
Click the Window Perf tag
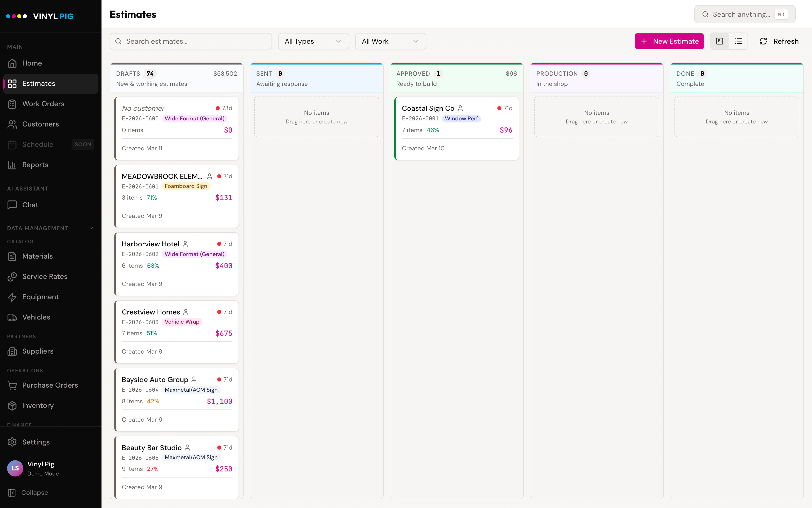(x=461, y=119)
